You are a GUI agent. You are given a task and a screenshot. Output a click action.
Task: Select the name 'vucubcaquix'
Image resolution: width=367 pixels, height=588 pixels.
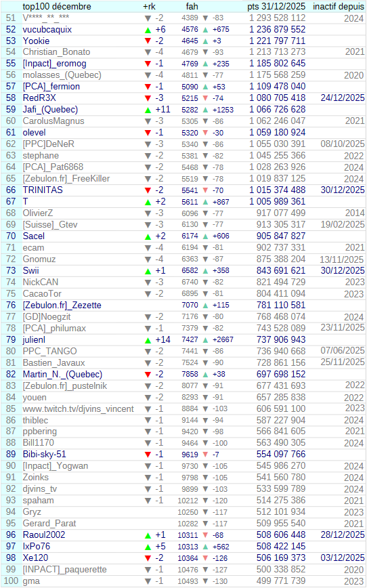tap(47, 30)
